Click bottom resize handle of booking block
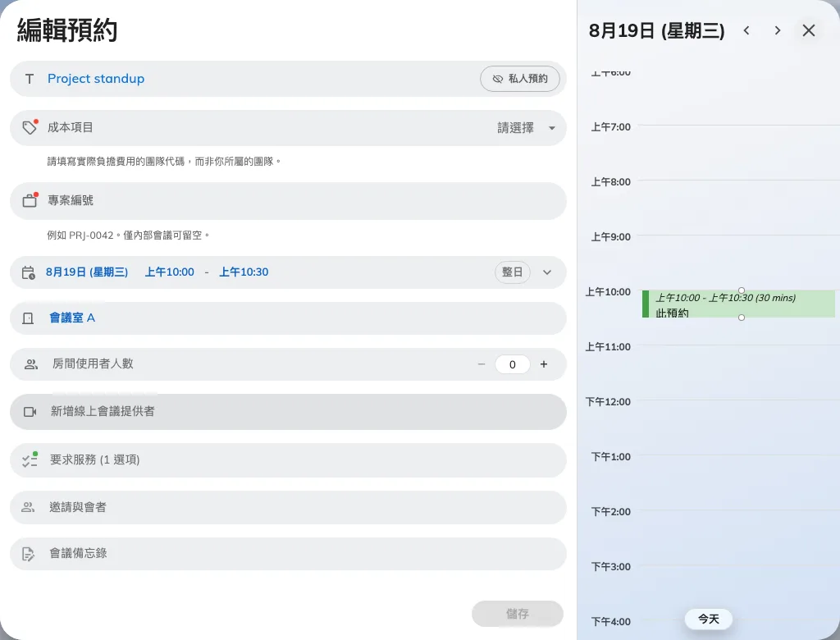Screen dimensions: 840x640 coord(742,318)
